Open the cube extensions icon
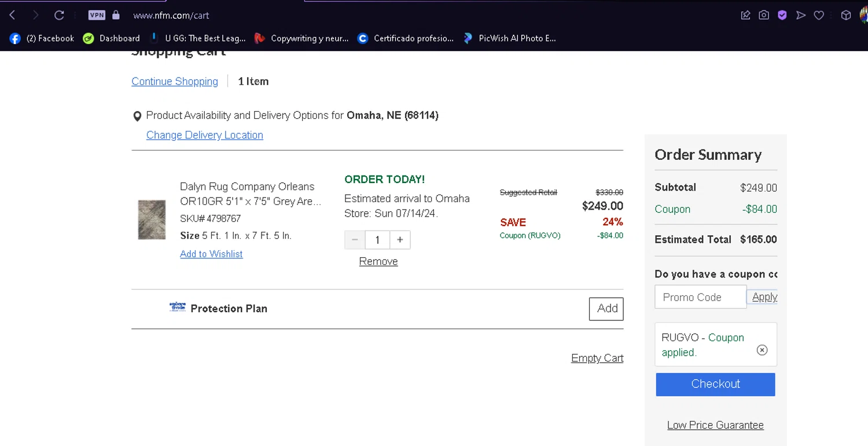Screen dimensions: 868x446 point(846,15)
